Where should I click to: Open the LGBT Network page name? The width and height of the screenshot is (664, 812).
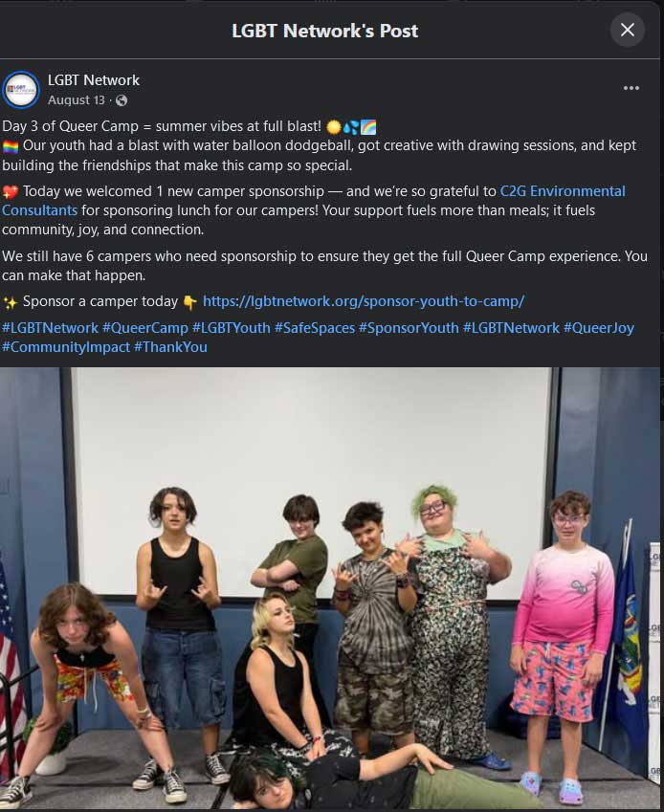93,80
